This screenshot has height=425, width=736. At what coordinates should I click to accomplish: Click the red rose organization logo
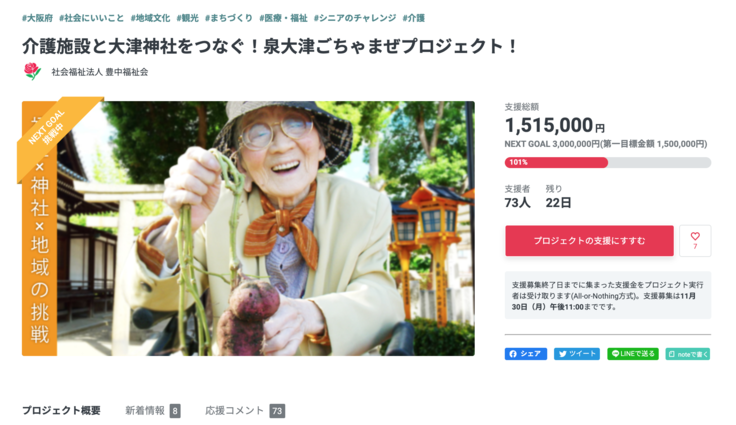32,71
